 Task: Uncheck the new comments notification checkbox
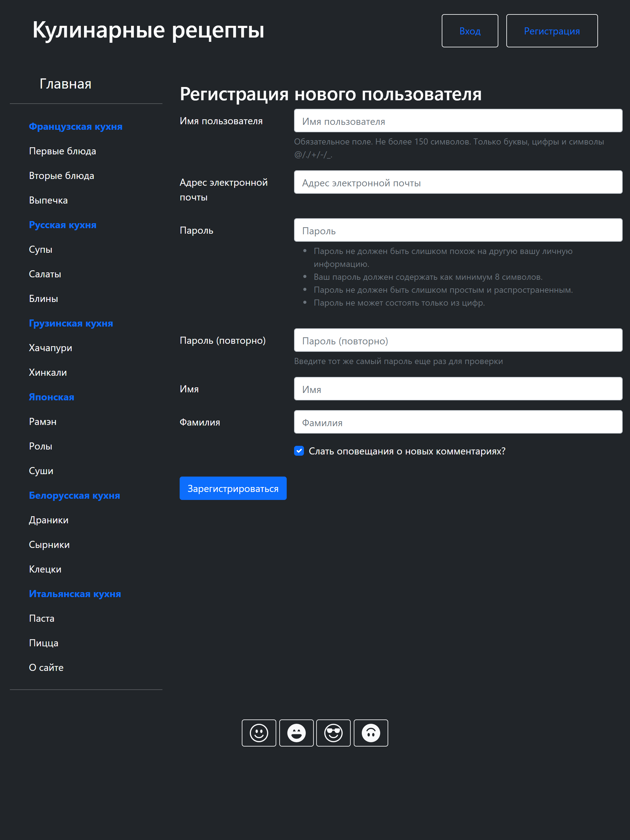click(x=299, y=451)
